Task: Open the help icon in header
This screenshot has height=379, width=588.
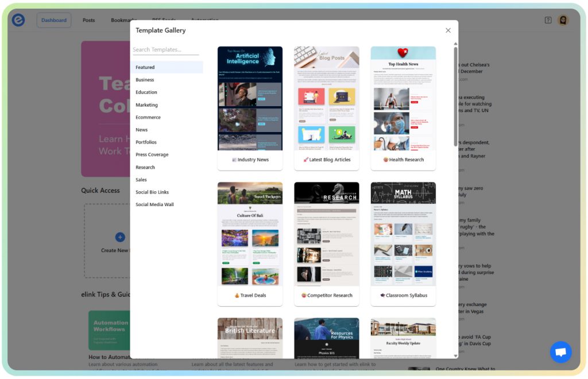Action: [548, 20]
